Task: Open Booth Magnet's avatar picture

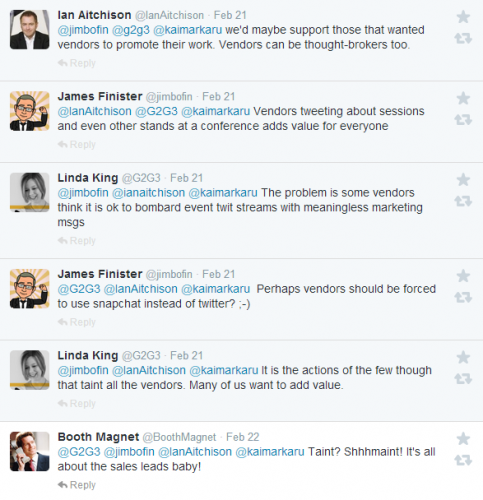Action: point(30,451)
